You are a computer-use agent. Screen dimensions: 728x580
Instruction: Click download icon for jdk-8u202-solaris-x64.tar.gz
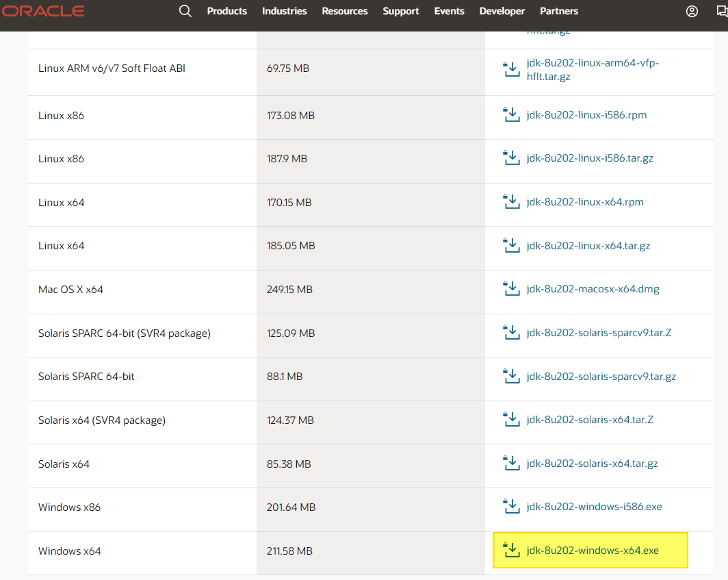point(511,463)
